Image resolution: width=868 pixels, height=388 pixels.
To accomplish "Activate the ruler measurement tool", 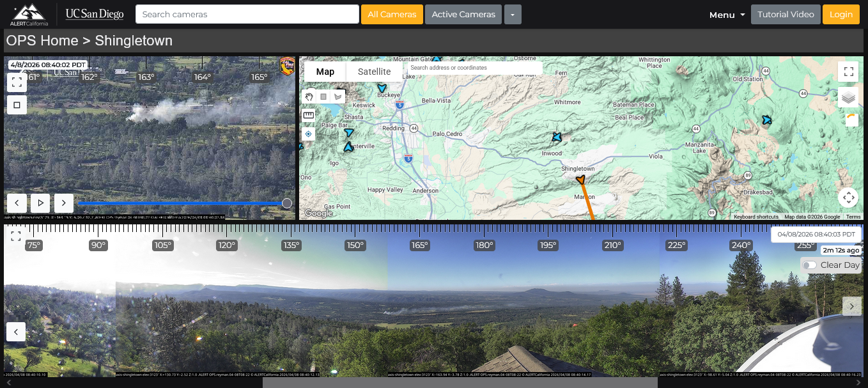I will coord(309,115).
